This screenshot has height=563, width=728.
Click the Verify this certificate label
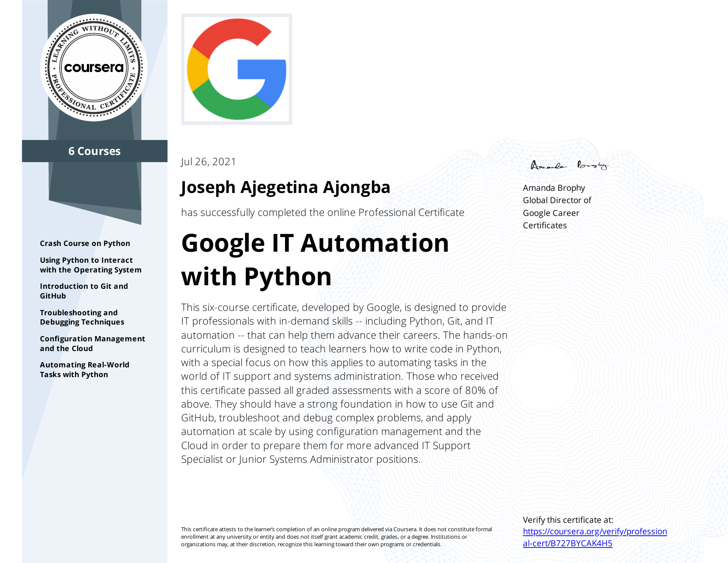[x=568, y=520]
